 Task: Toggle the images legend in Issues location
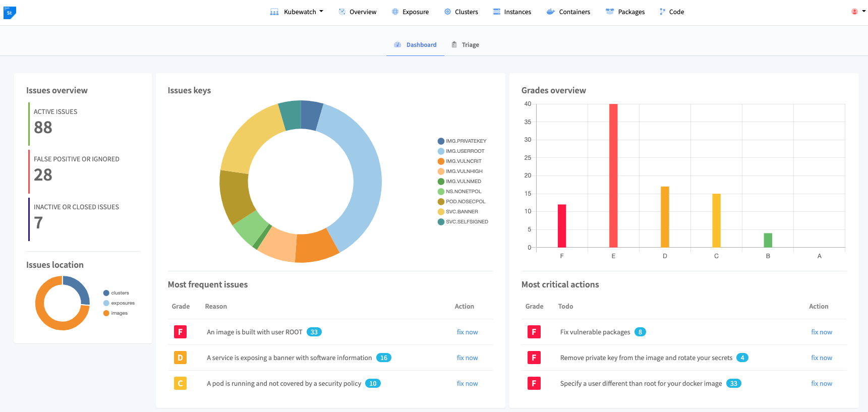click(x=115, y=313)
